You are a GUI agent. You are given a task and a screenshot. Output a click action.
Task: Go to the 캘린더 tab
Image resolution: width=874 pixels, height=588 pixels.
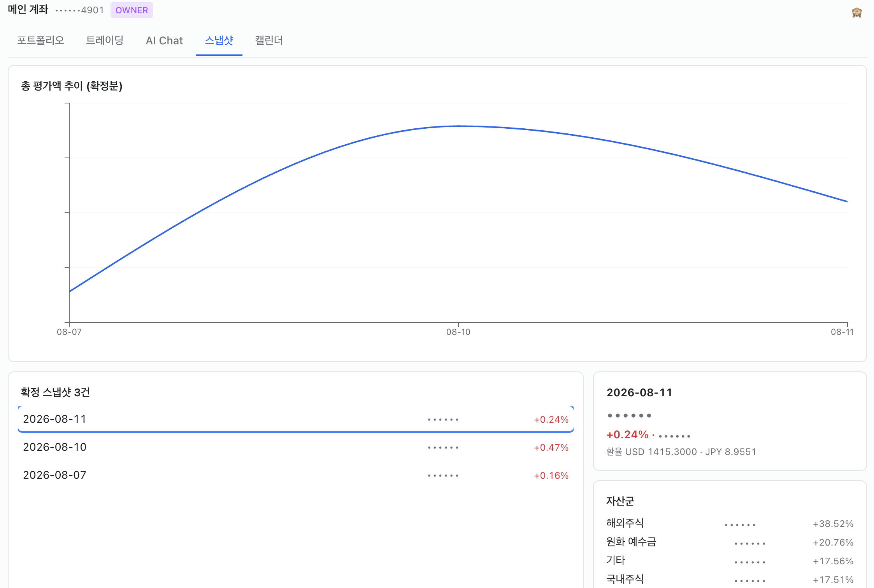pos(269,40)
